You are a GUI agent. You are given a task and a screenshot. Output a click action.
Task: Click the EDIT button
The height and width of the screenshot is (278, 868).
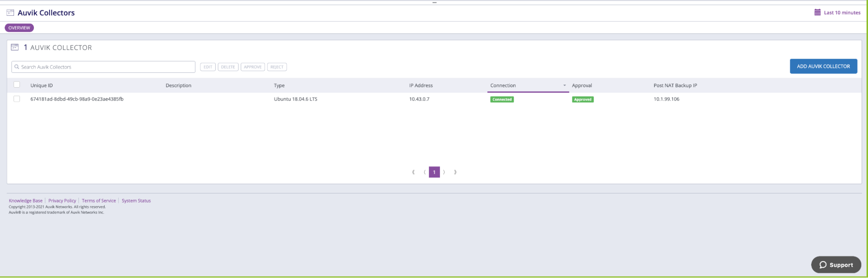pos(208,67)
